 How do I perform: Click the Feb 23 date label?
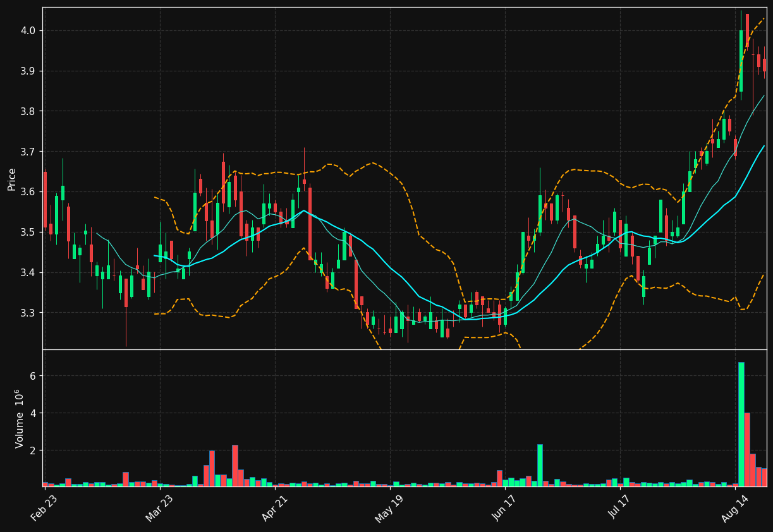point(43,509)
